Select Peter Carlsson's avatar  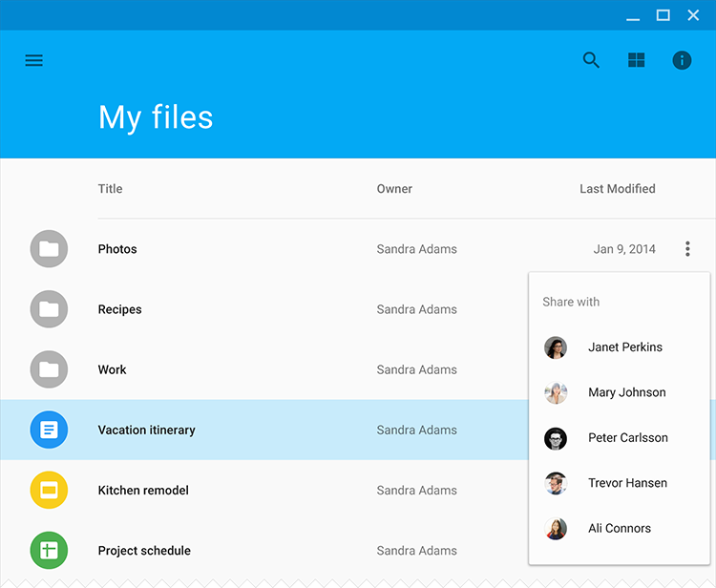[x=556, y=438]
